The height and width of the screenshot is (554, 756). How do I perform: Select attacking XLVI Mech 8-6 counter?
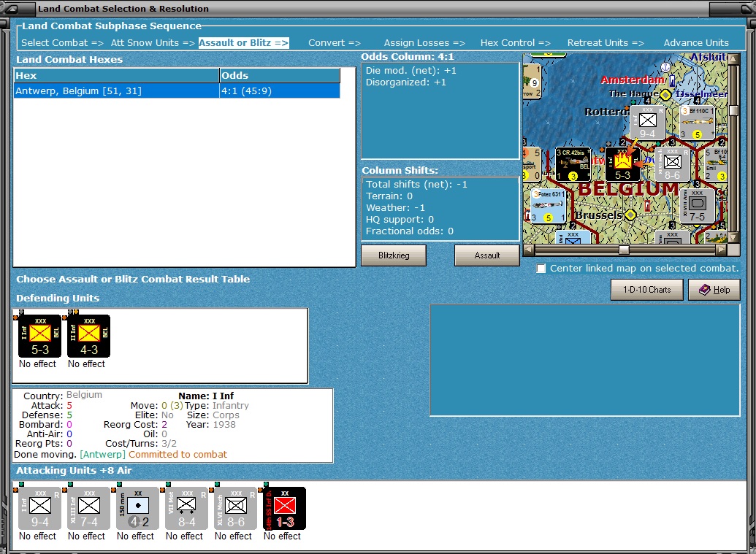(x=235, y=508)
